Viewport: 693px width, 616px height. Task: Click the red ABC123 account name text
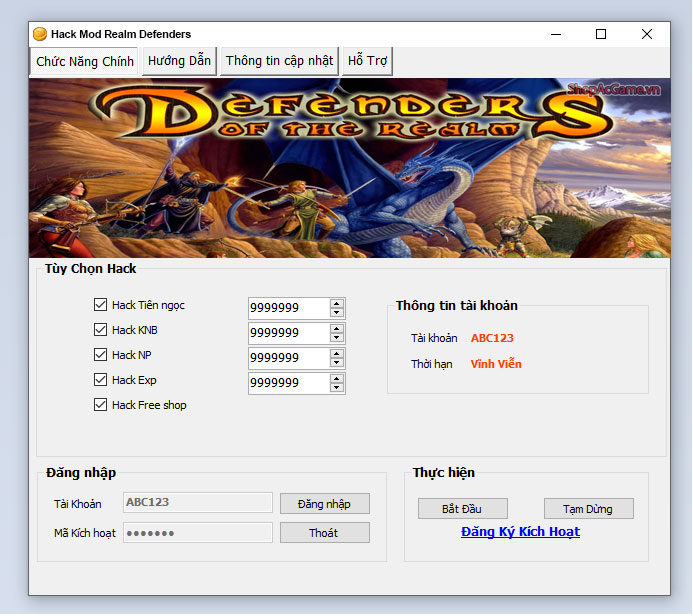[x=492, y=338]
